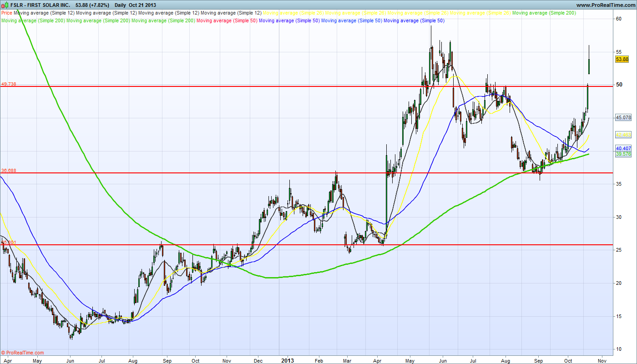Click the Mar label on the time axis

pyautogui.click(x=347, y=360)
